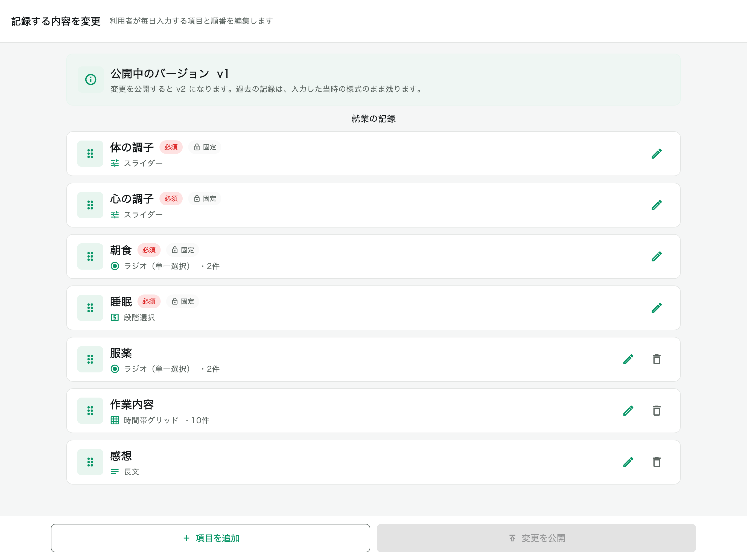Edit the 感想 item
The width and height of the screenshot is (747, 560).
tap(628, 462)
